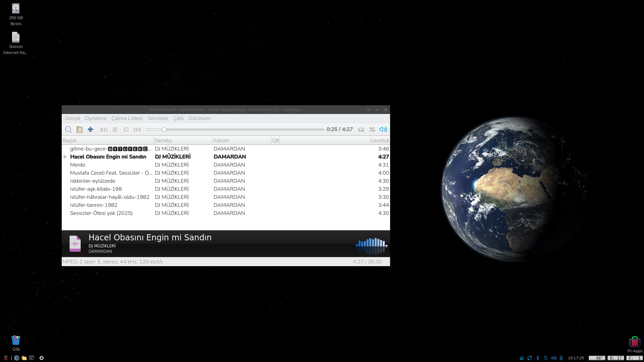Toggle shuffle mode
The image size is (644, 362).
click(x=372, y=129)
